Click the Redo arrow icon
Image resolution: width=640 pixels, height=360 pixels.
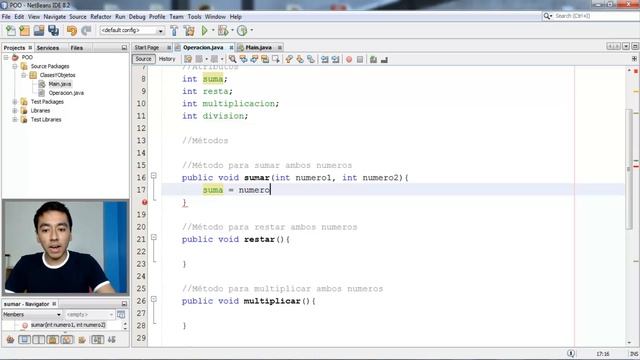coord(86,31)
